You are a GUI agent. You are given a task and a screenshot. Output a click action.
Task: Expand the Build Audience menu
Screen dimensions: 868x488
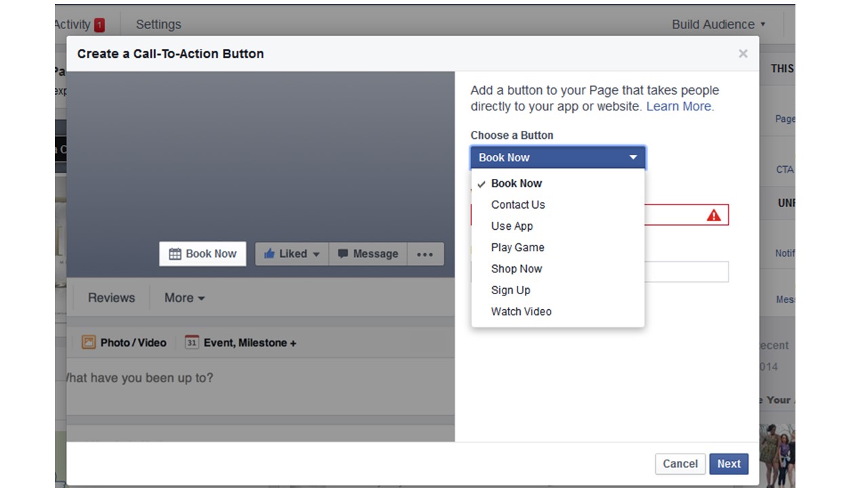(719, 24)
